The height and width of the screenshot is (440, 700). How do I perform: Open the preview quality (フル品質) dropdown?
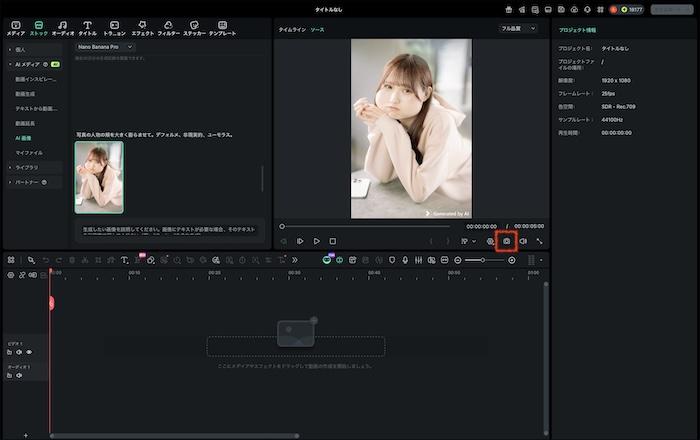tap(517, 29)
